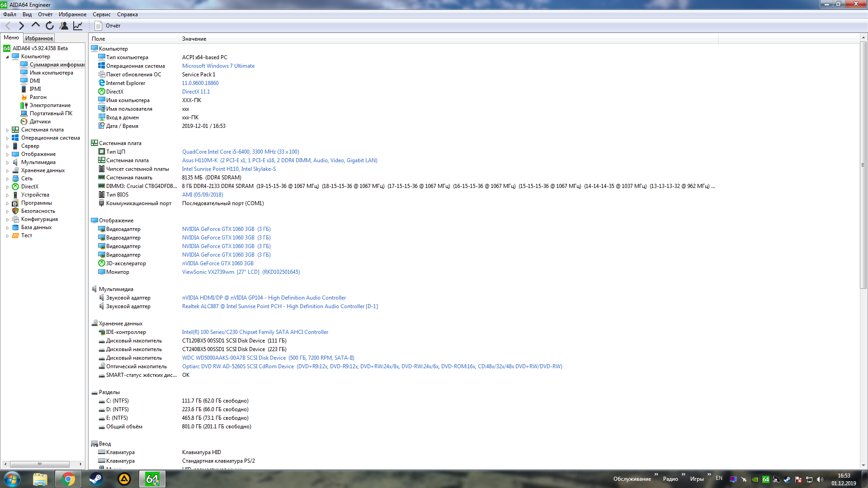Click the Программы tree icon

(15, 203)
